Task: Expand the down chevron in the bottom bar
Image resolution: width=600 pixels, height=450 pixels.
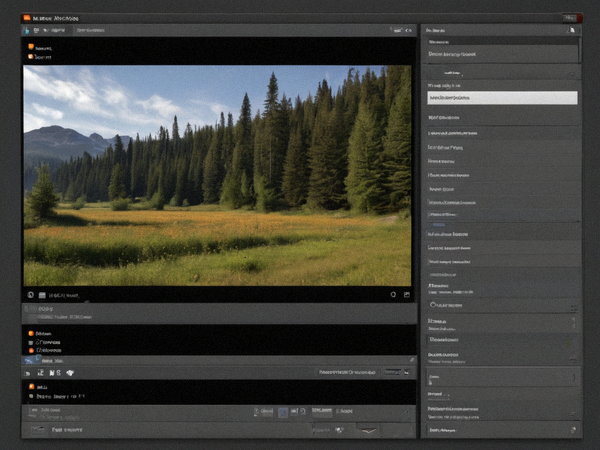Action: click(368, 431)
